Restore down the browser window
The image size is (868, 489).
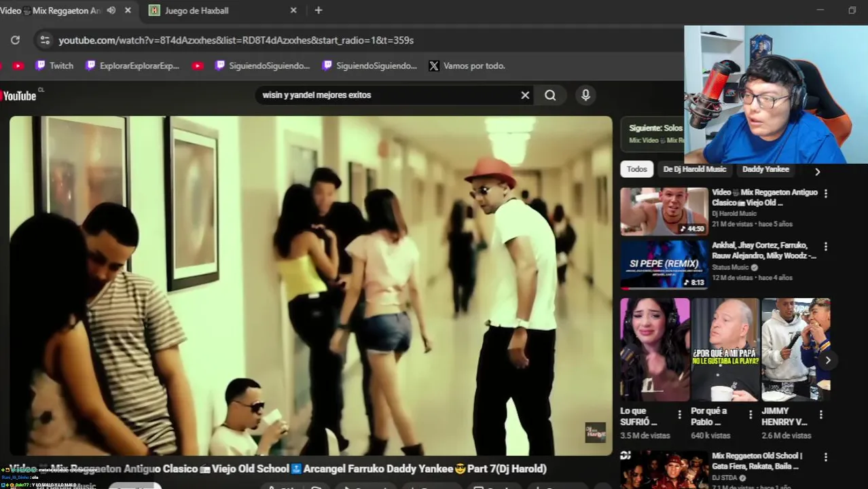pos(852,10)
